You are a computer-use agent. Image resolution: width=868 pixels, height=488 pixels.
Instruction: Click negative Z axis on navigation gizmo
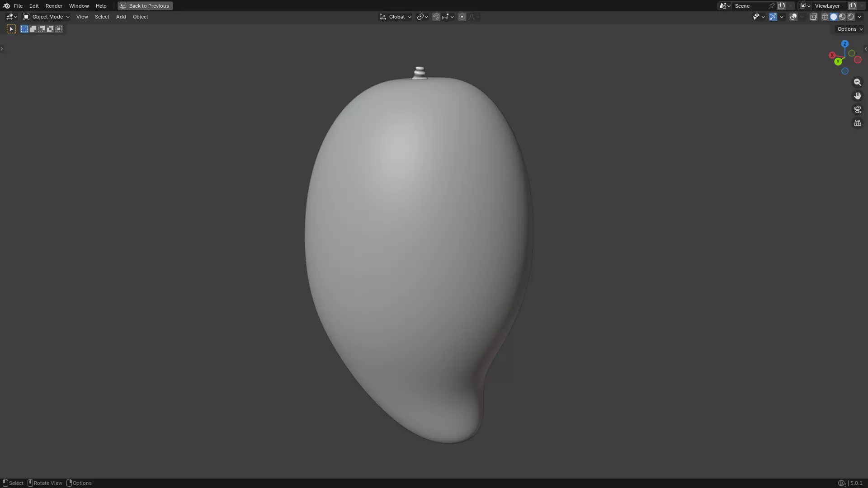pos(845,71)
